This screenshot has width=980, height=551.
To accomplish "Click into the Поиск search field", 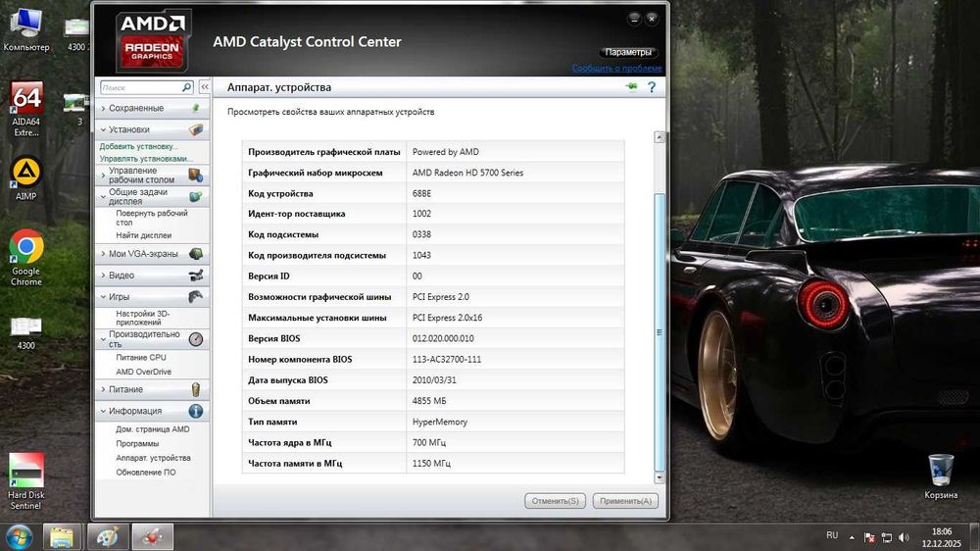I will [x=140, y=87].
